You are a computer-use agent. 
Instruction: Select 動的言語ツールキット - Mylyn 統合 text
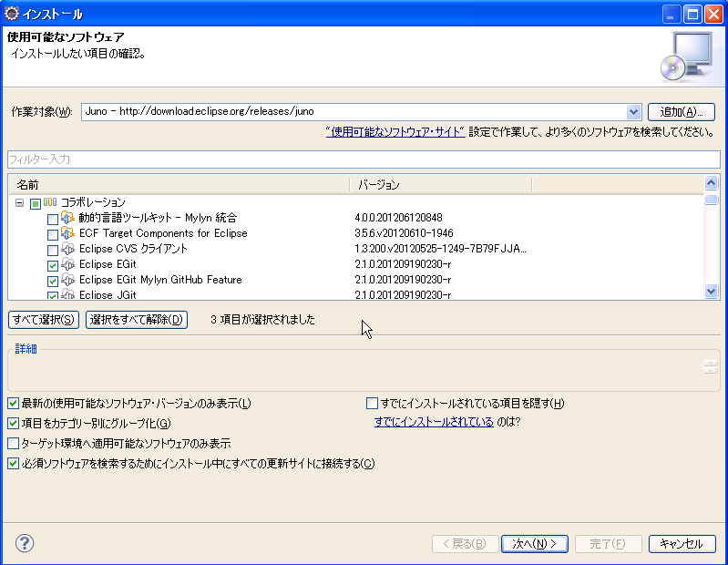[x=158, y=217]
